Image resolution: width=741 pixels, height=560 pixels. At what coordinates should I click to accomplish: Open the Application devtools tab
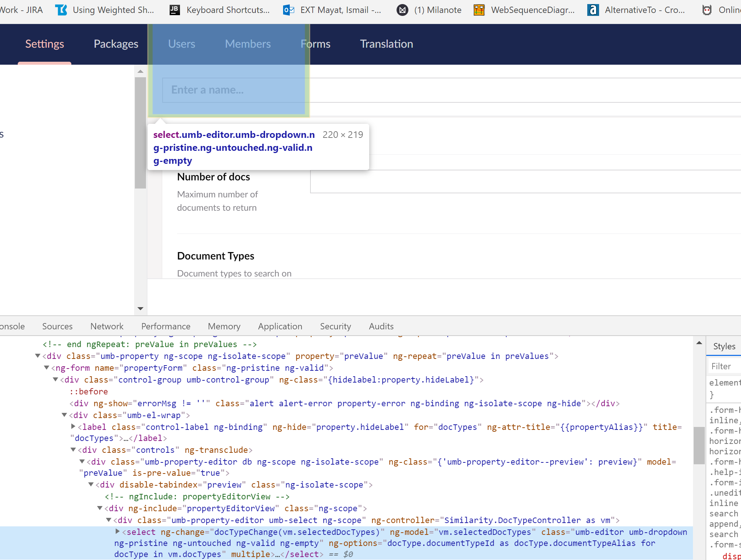[x=280, y=326]
